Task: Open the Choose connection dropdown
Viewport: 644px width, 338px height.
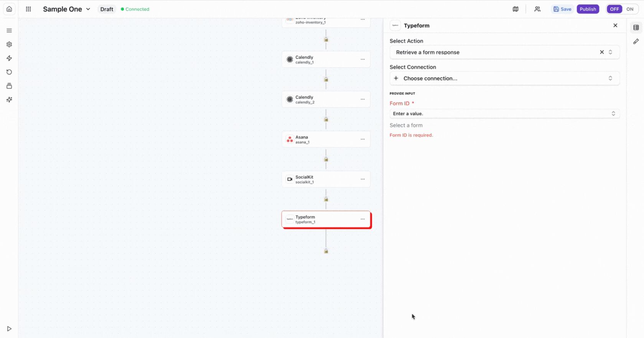Action: click(504, 78)
